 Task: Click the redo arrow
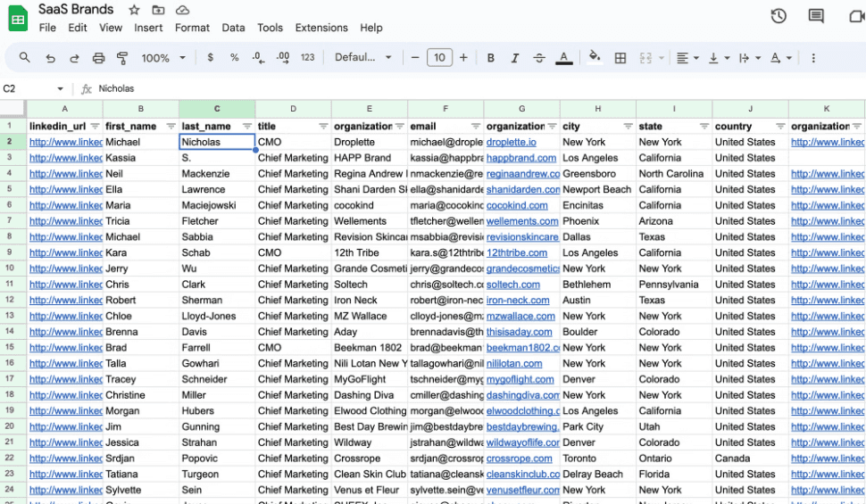pos(74,58)
